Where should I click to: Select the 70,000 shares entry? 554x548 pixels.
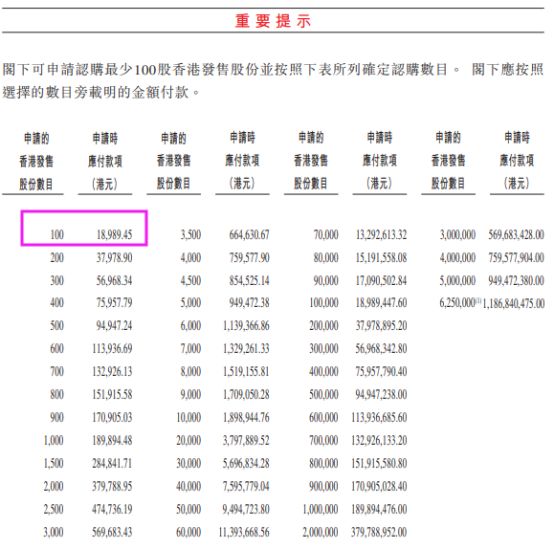pos(326,235)
